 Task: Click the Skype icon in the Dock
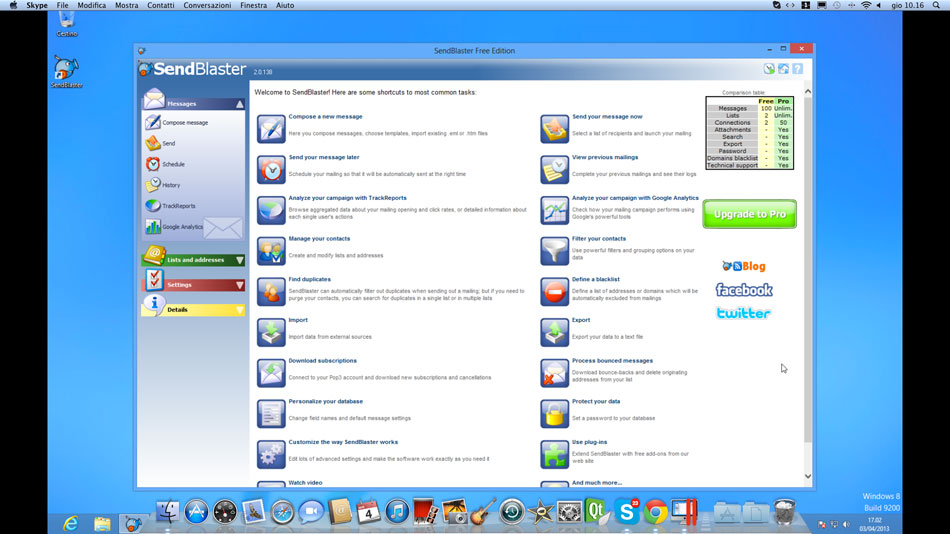pos(626,512)
